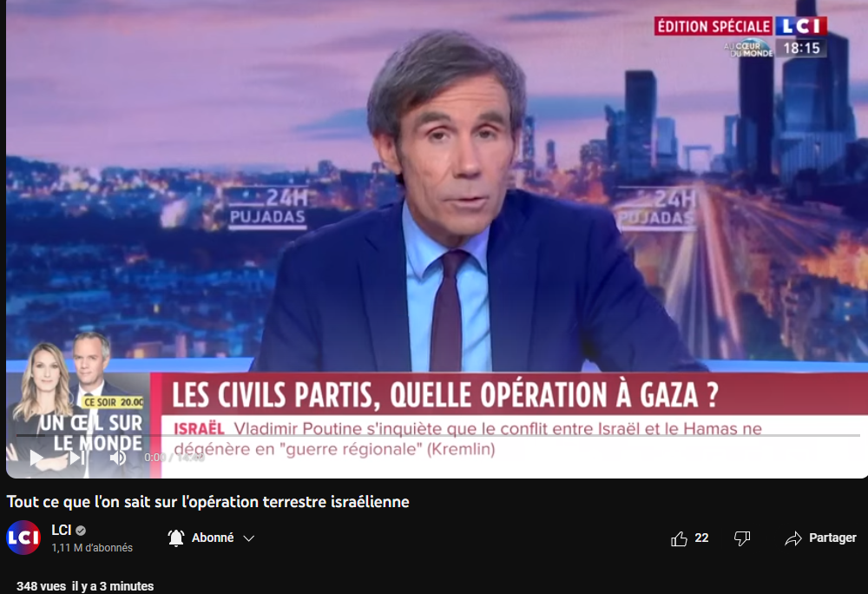Mute the video using the speaker icon
The height and width of the screenshot is (594, 868).
[x=118, y=458]
